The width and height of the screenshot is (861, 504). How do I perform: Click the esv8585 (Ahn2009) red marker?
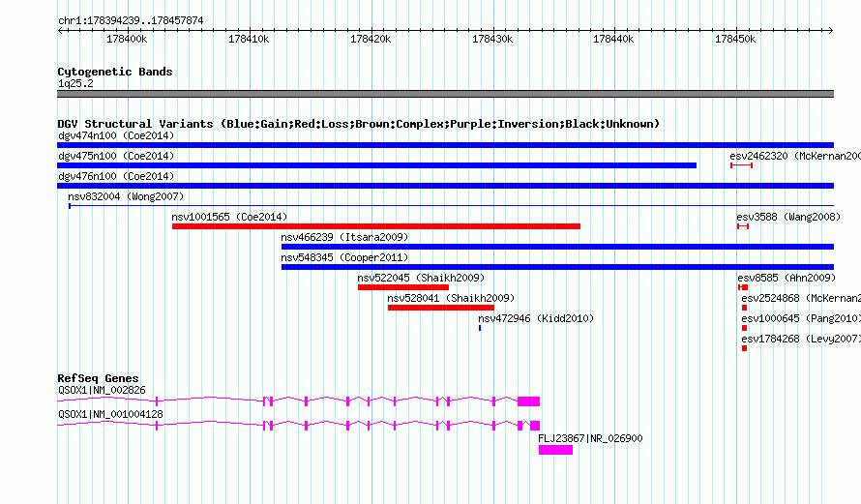743,287
